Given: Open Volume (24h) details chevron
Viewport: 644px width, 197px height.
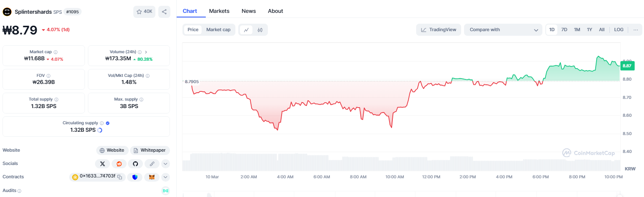Looking at the screenshot, I should click(146, 52).
